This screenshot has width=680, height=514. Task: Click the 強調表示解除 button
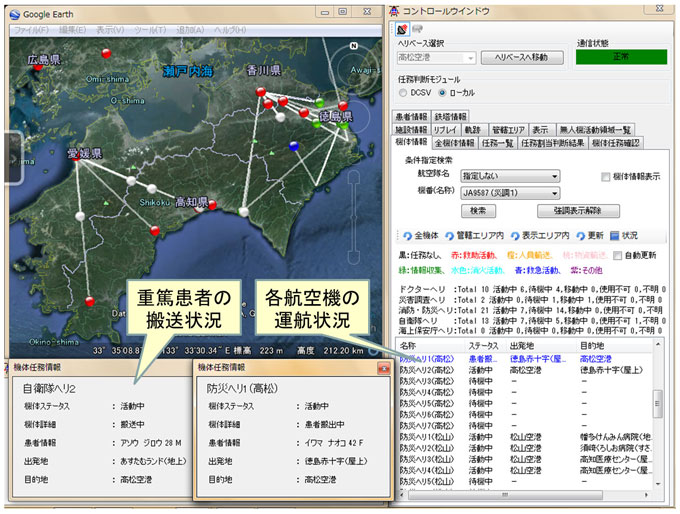point(578,211)
